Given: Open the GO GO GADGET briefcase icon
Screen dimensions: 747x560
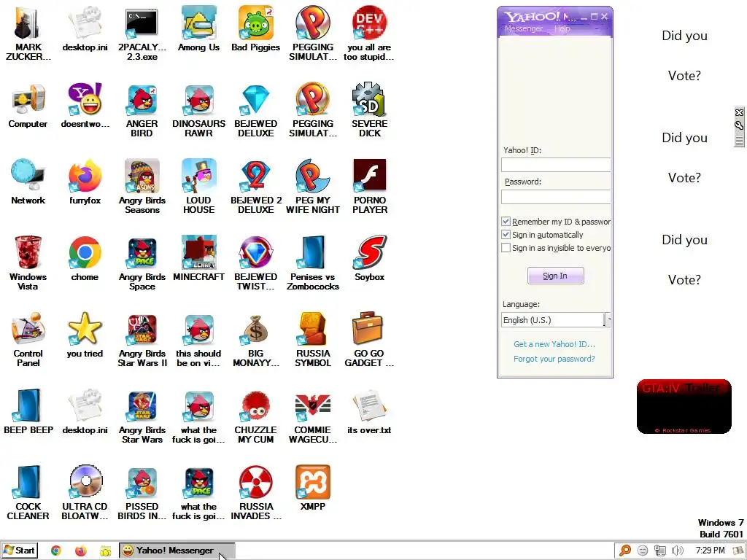Looking at the screenshot, I should tap(369, 339).
